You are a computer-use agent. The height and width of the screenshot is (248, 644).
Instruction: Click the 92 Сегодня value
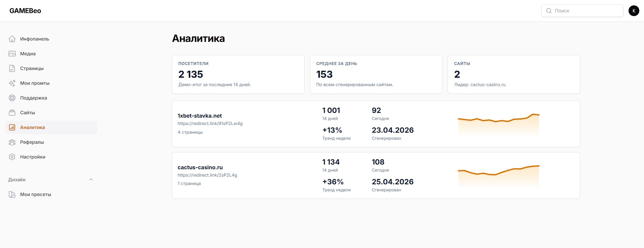[x=376, y=110]
